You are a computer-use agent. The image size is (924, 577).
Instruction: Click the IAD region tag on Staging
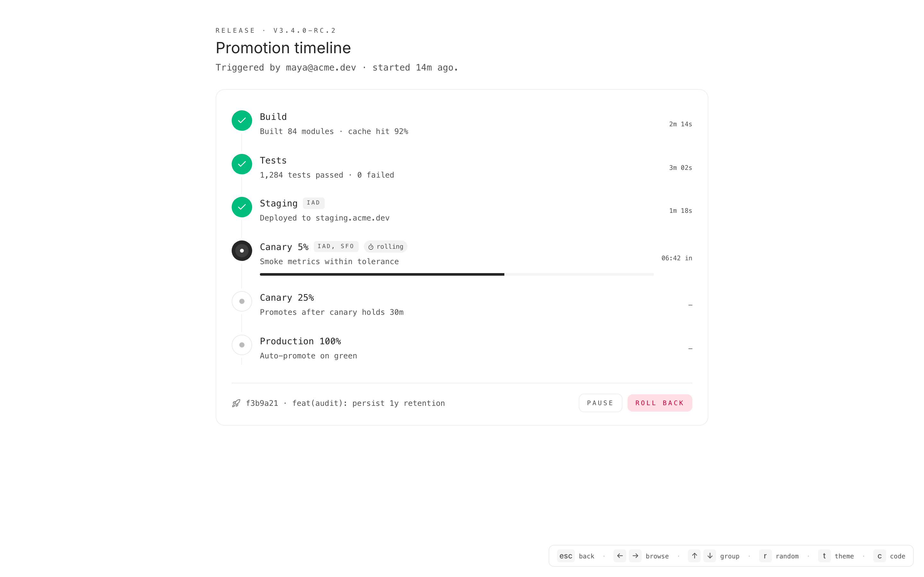313,203
